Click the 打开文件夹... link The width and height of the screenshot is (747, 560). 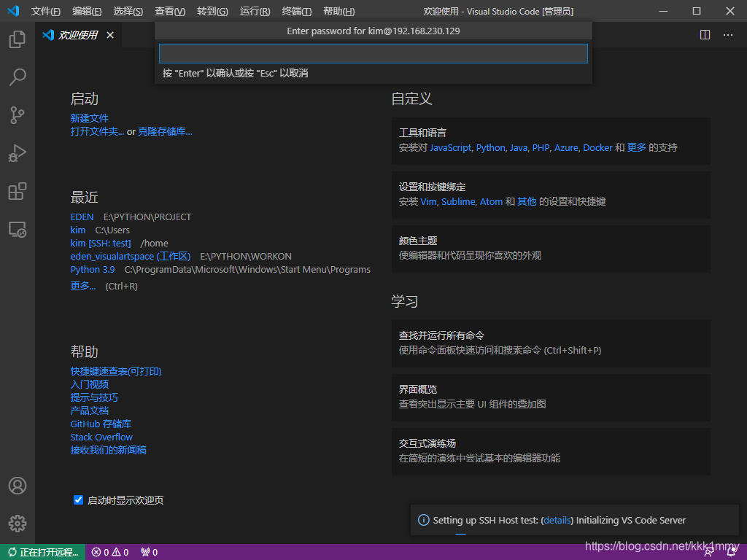97,131
